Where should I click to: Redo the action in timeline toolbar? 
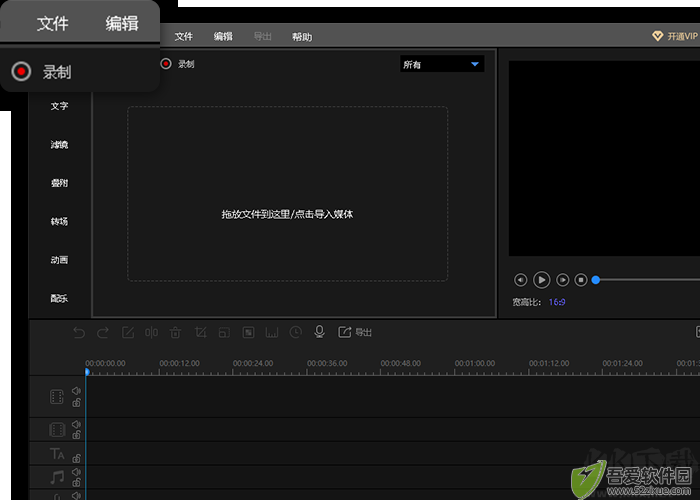tap(103, 333)
